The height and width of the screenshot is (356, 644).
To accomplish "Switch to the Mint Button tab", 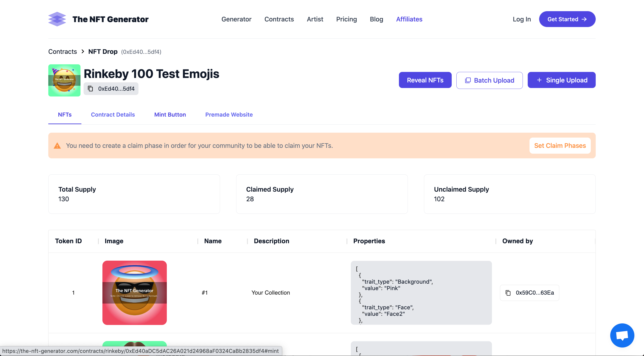I will pos(170,115).
